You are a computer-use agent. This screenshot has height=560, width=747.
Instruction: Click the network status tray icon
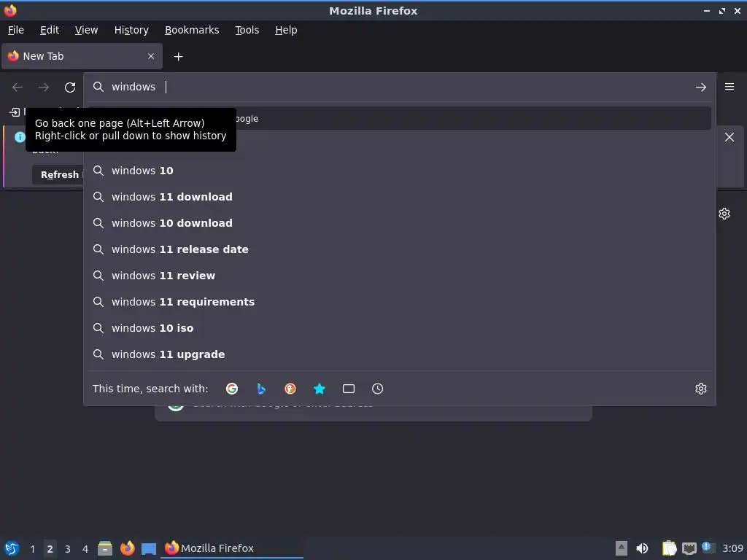[689, 549]
